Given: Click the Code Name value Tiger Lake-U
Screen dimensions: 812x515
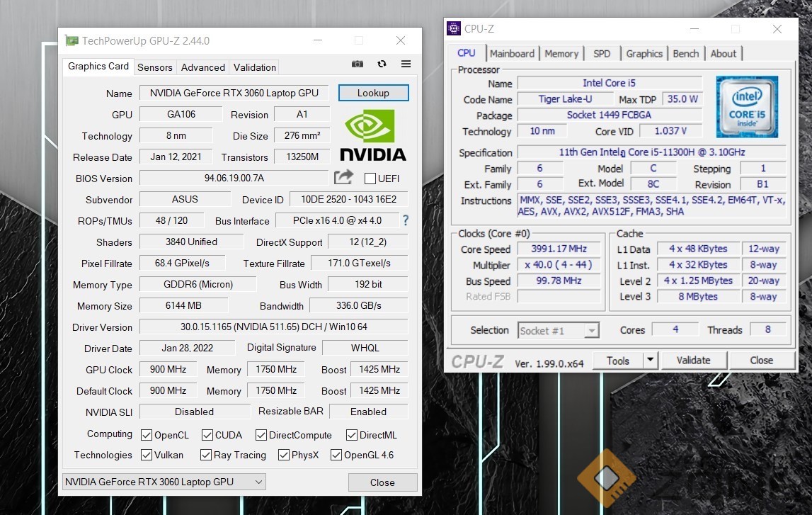Looking at the screenshot, I should (565, 99).
